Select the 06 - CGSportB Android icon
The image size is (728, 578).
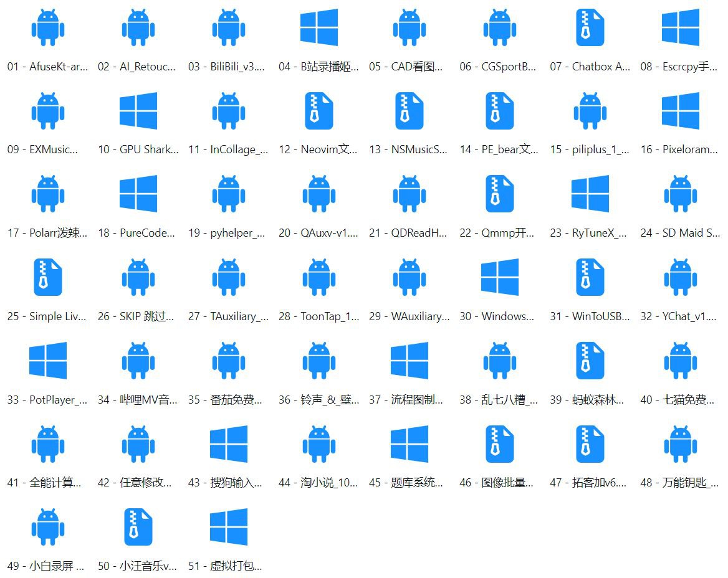coord(500,27)
